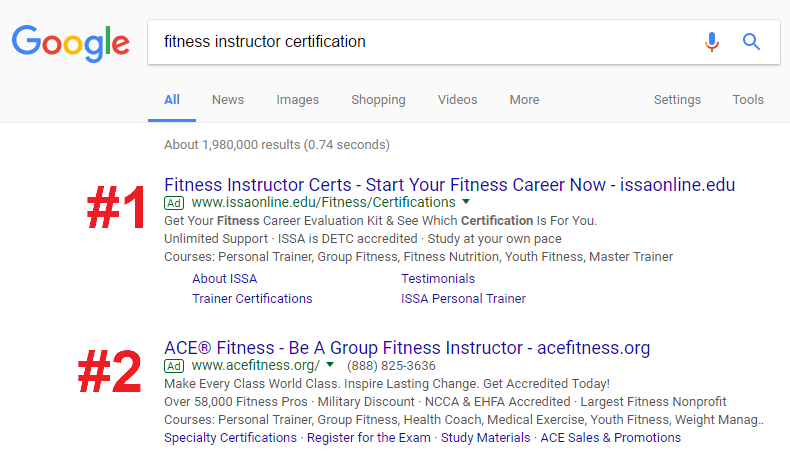The image size is (790, 458).
Task: Click the blue search magnifier icon
Action: (x=751, y=42)
